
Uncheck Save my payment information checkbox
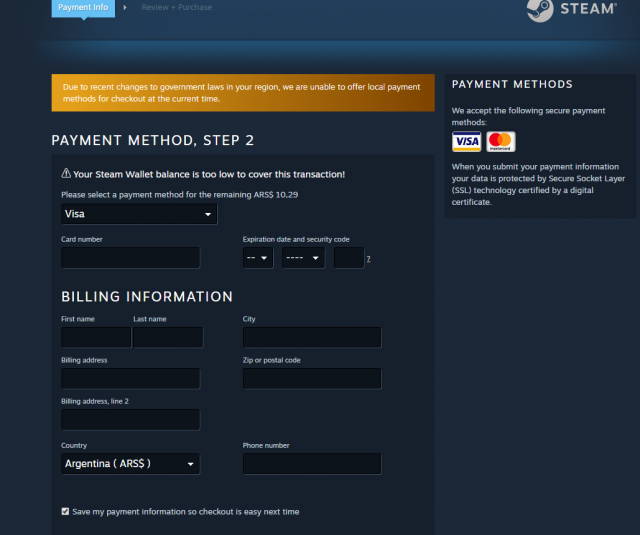66,511
